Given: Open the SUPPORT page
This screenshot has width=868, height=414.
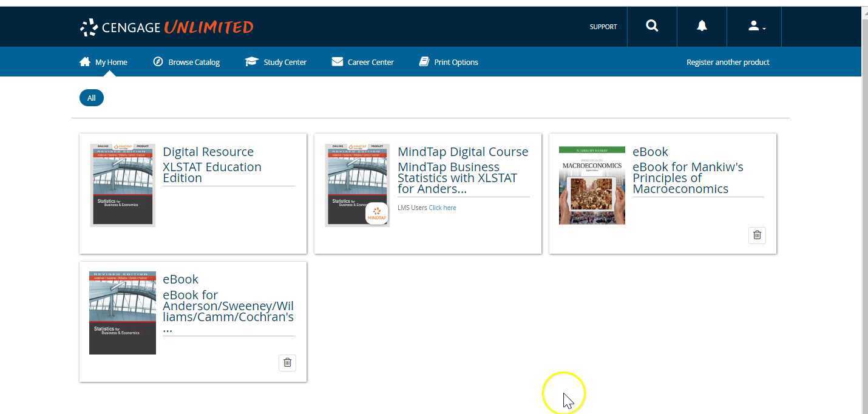Looking at the screenshot, I should coord(603,27).
